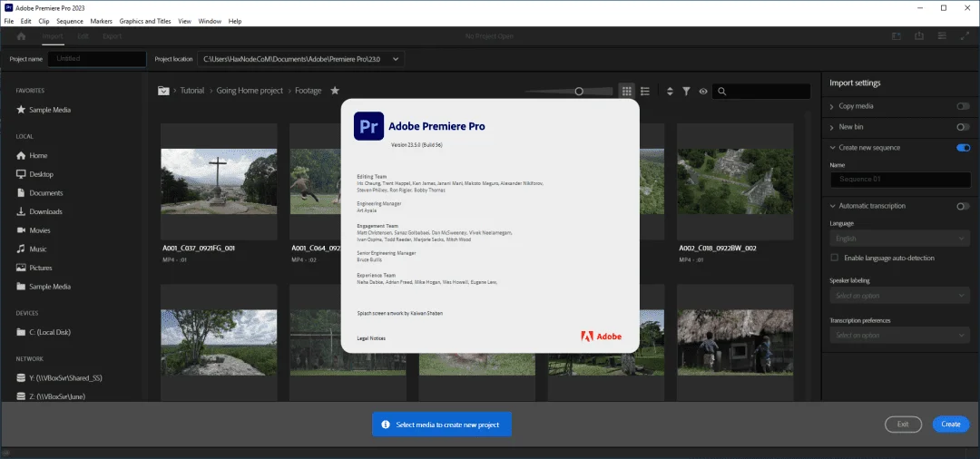Go to Tutorial in breadcrumb path

(192, 91)
